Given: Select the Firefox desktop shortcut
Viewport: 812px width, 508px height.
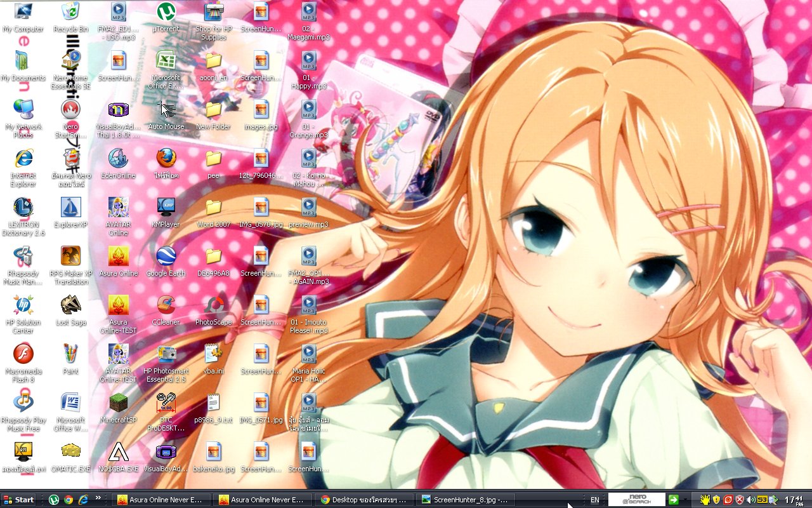Looking at the screenshot, I should pyautogui.click(x=166, y=164).
